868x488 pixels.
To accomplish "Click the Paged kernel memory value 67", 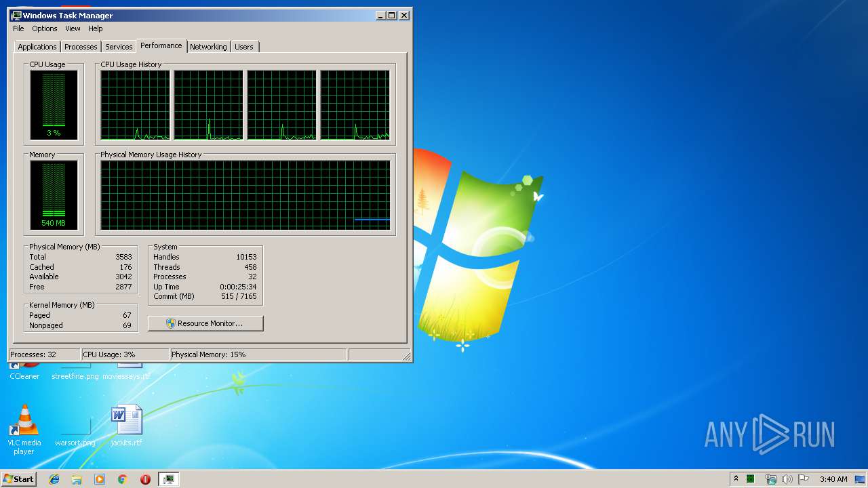I will click(x=127, y=315).
